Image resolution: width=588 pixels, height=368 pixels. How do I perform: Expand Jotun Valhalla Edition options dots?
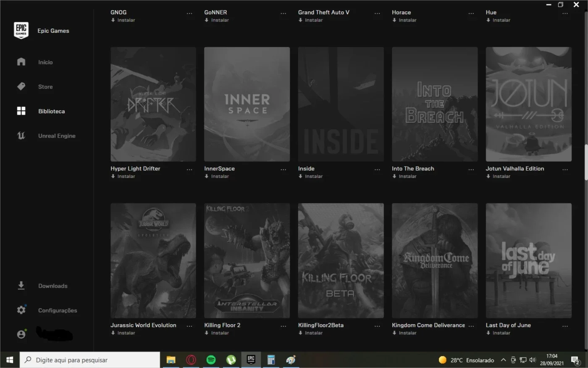coord(565,169)
